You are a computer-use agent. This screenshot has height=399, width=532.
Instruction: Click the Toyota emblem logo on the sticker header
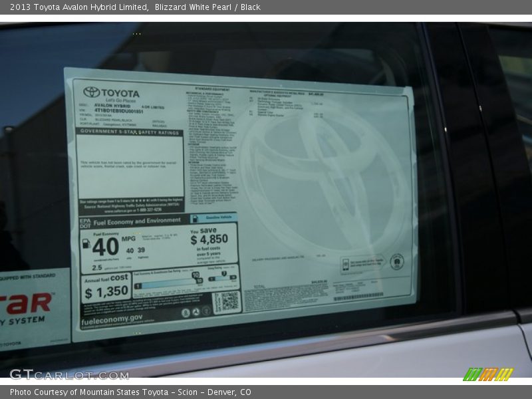(x=92, y=92)
